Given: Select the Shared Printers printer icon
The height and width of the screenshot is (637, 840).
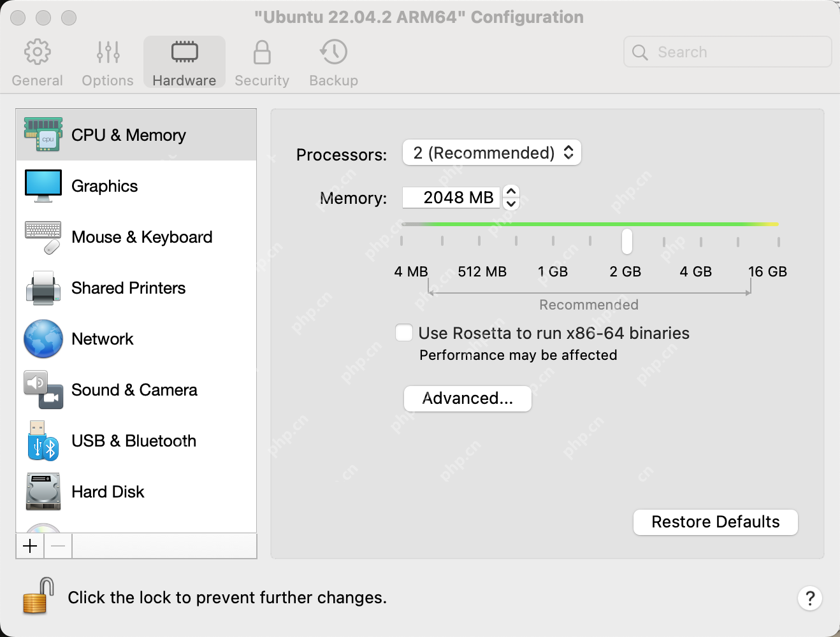Looking at the screenshot, I should (x=43, y=288).
